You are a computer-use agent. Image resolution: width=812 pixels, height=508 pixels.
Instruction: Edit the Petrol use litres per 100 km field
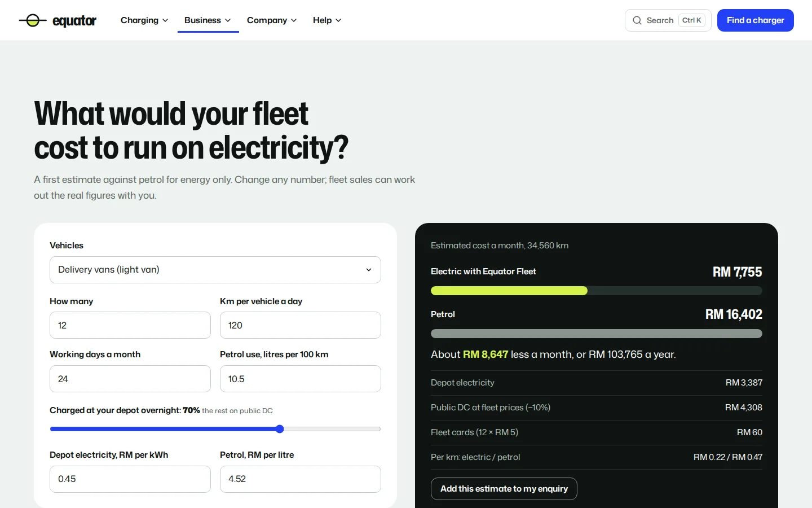(301, 379)
